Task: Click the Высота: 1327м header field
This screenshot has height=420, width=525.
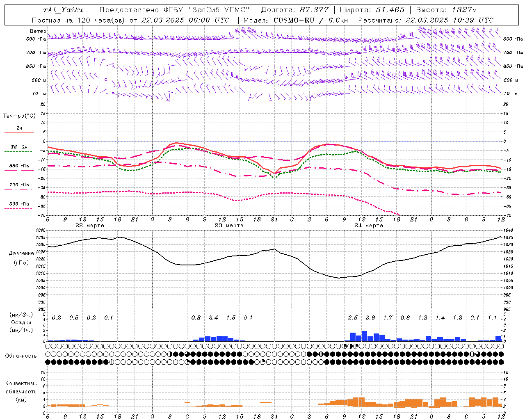Action: [446, 10]
